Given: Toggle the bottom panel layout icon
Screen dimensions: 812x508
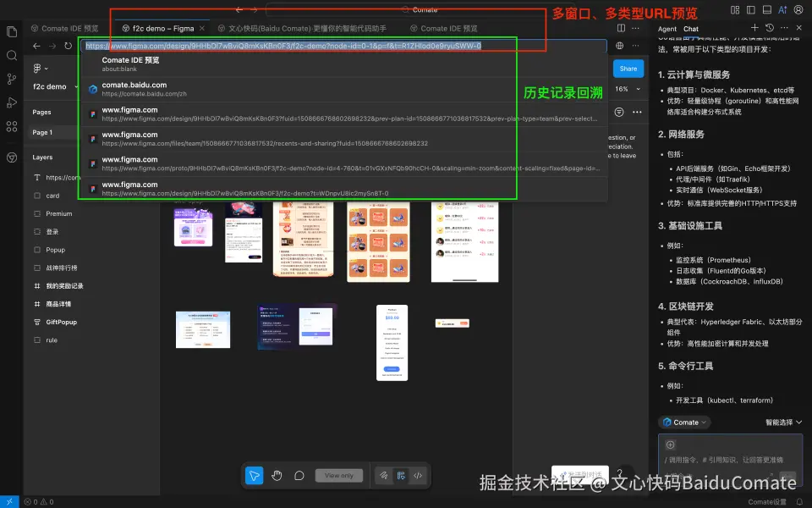Looking at the screenshot, I should tap(767, 10).
